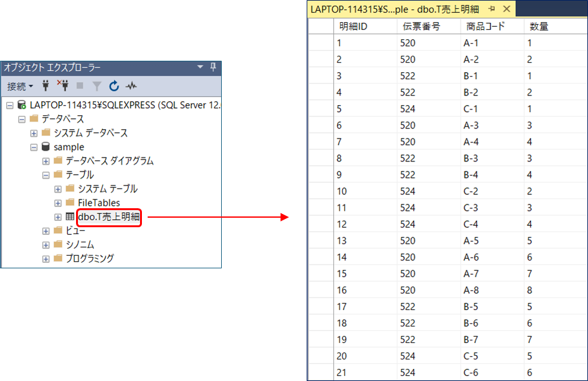588x381 pixels.
Task: Click the 明細ID column header
Action: [x=365, y=26]
